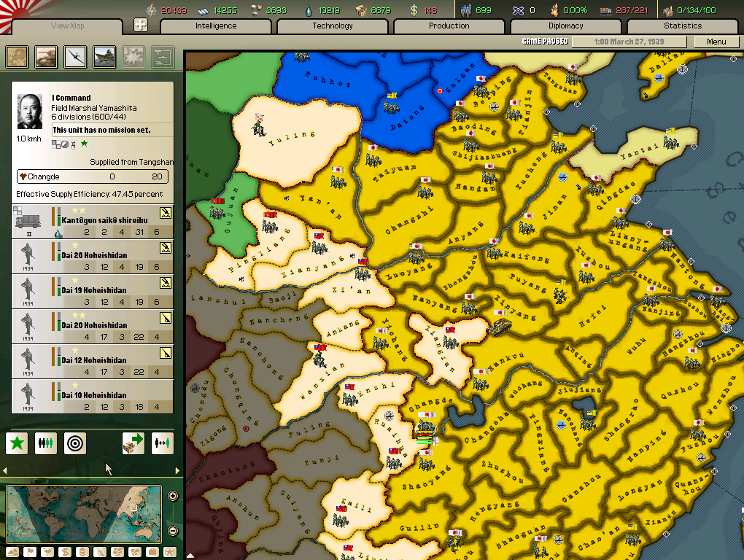Click the flame dissent icon

[554, 10]
